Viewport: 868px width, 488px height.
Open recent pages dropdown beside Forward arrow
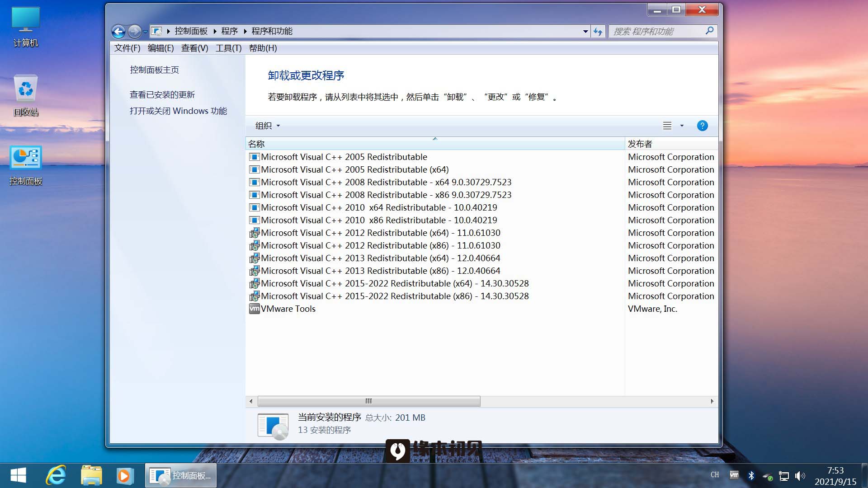tap(145, 32)
